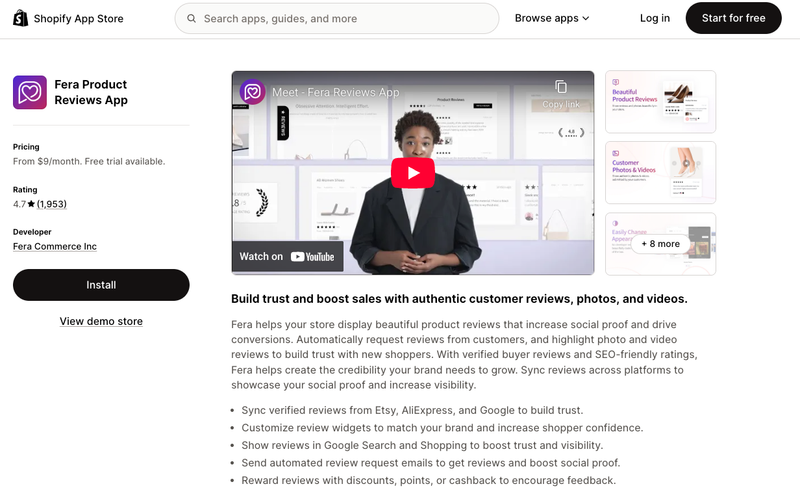Open the Fera heart app icon

[x=30, y=92]
